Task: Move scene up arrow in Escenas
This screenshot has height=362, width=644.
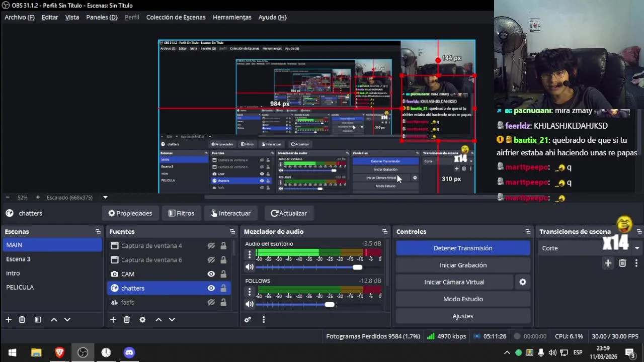Action: 54,320
